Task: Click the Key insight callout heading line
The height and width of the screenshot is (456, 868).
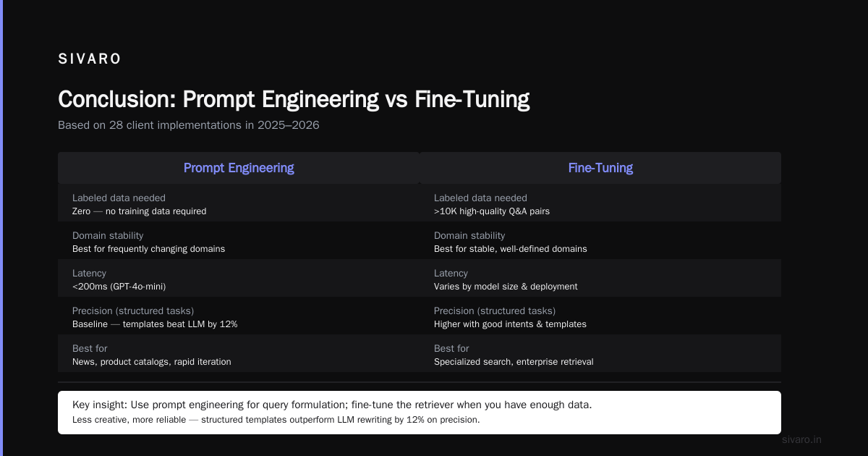Action: pyautogui.click(x=332, y=405)
